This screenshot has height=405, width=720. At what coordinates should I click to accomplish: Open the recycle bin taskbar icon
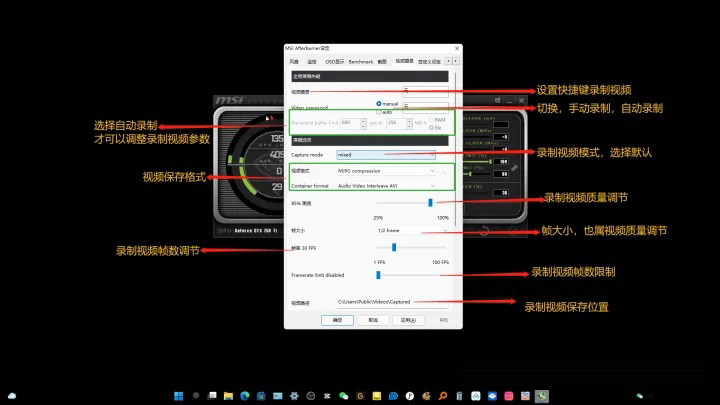(x=459, y=396)
